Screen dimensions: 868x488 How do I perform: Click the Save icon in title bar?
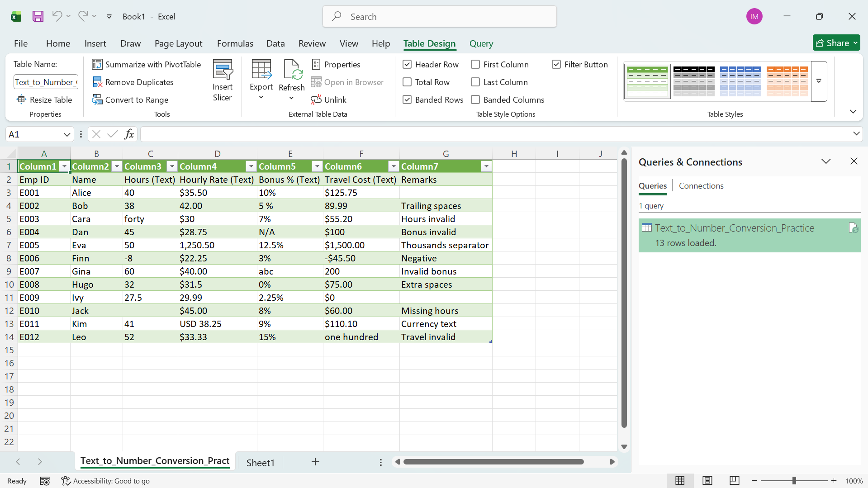(x=38, y=17)
